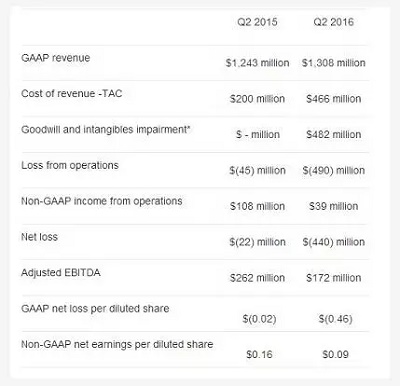Select GAAP net loss per diluted share
400x386 pixels.
[x=95, y=309]
